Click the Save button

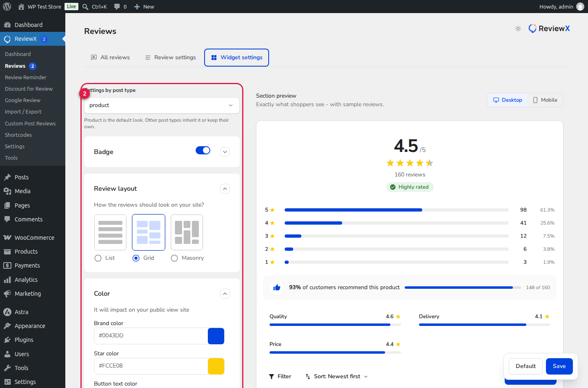[559, 366]
